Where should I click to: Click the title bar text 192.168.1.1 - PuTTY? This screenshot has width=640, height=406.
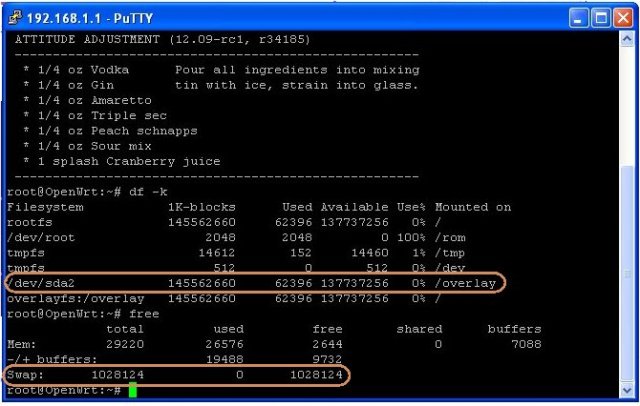tap(82, 15)
